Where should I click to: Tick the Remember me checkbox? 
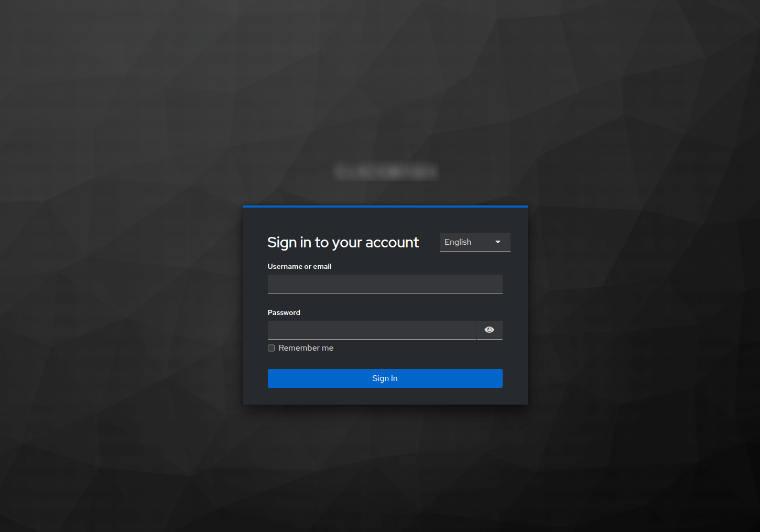point(271,348)
